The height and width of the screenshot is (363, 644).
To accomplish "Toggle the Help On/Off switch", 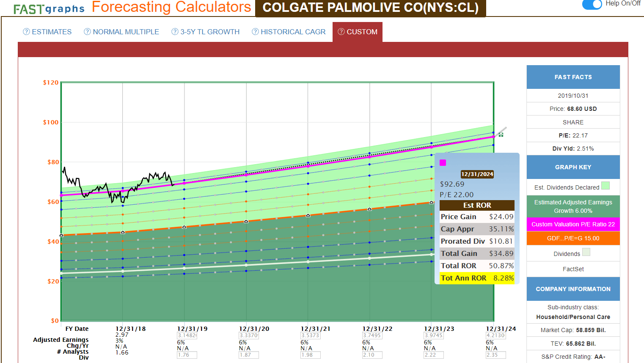I will pos(592,4).
